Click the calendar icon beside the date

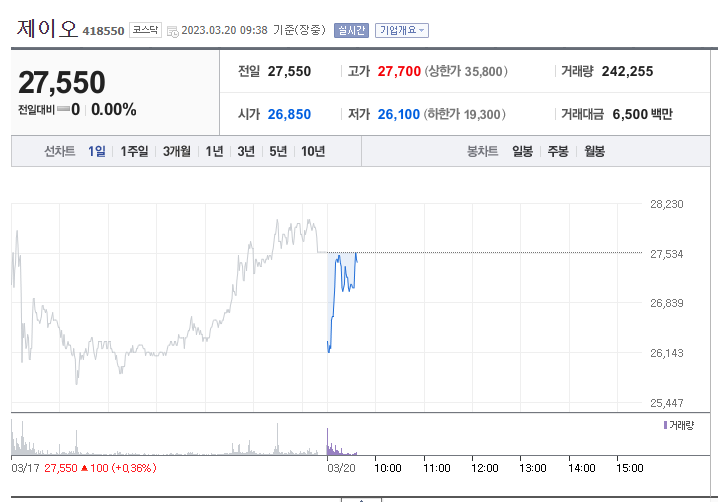tap(173, 31)
